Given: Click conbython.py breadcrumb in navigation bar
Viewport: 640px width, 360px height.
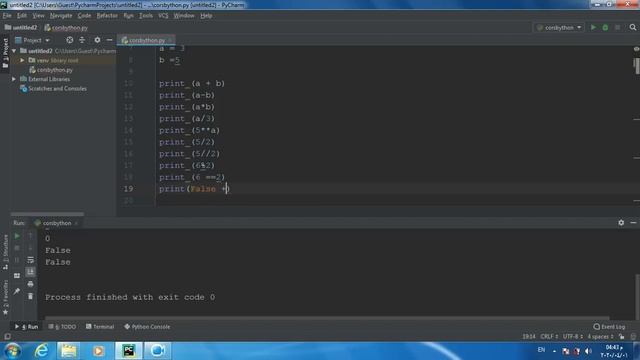Looking at the screenshot, I should click(x=66, y=27).
